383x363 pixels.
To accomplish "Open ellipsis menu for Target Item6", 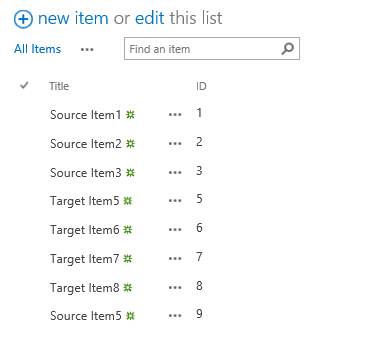I will coord(175,230).
